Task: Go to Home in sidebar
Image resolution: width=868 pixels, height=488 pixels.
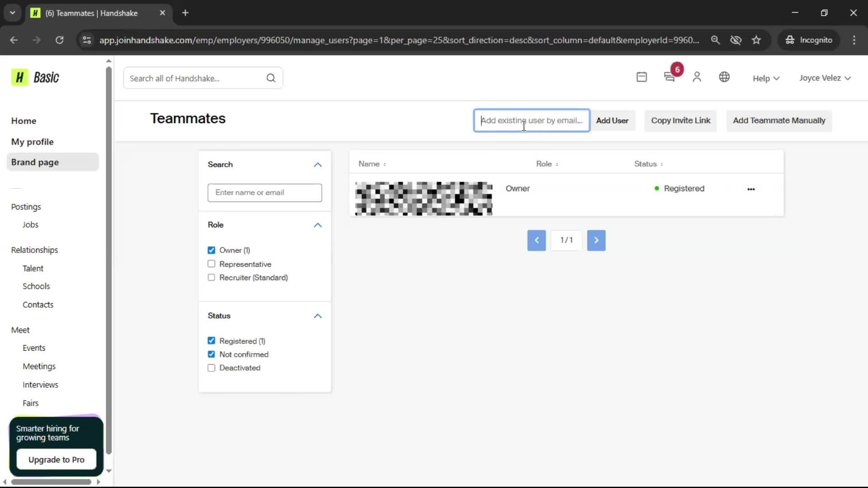Action: [x=24, y=121]
